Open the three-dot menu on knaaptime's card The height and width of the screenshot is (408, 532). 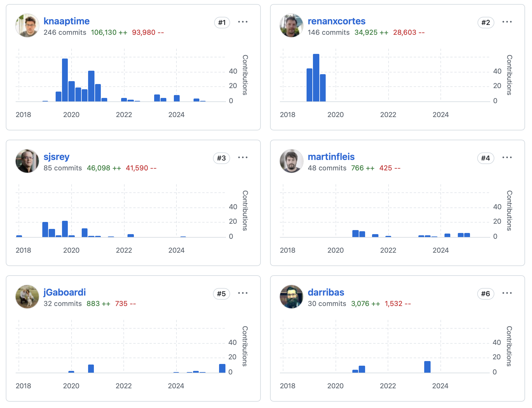(243, 22)
